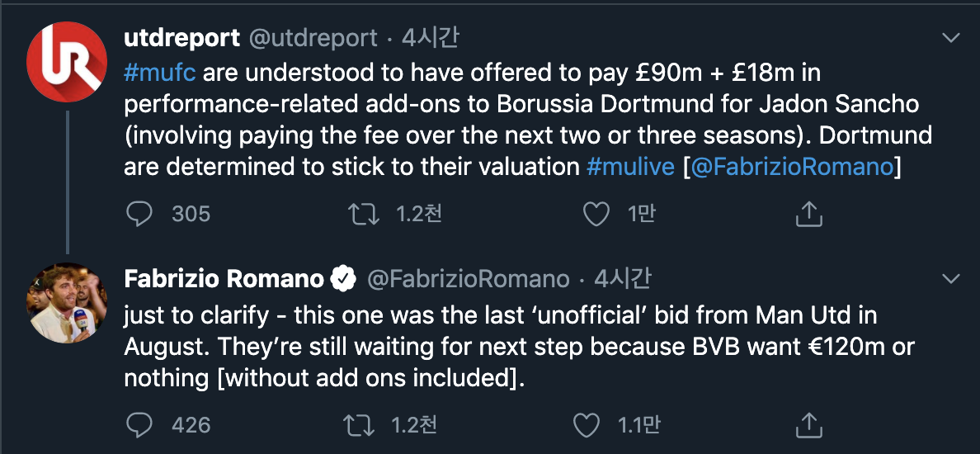Share the utdreport tweet
The image size is (980, 454).
click(808, 215)
